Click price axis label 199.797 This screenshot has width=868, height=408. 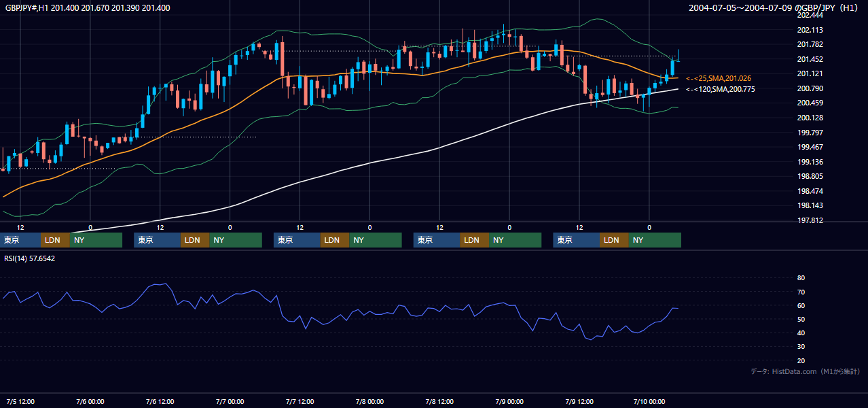(x=810, y=133)
